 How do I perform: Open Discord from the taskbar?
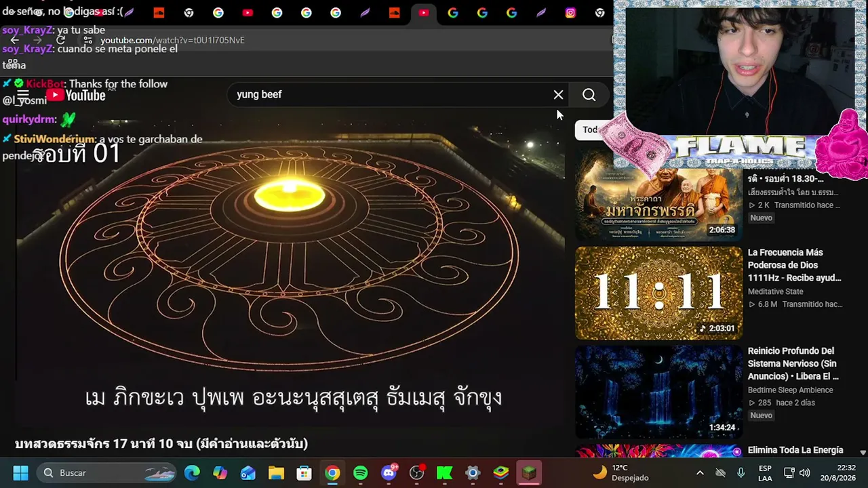click(389, 472)
